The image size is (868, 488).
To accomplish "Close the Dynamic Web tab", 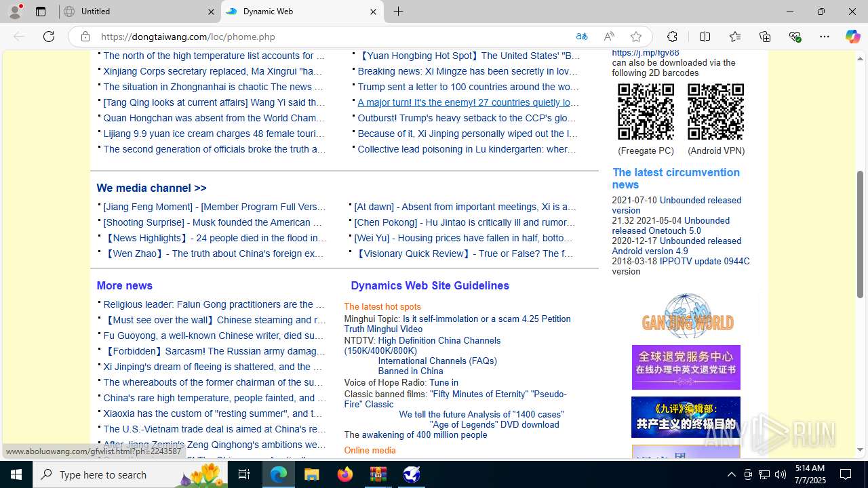I will click(373, 12).
